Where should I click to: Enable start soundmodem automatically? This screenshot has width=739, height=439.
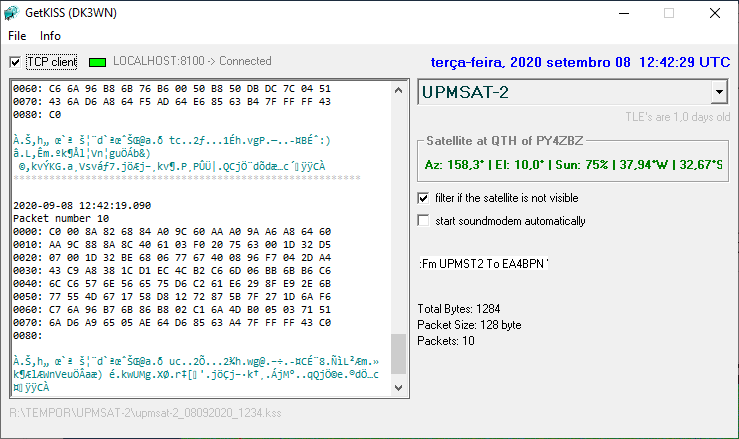coord(423,221)
